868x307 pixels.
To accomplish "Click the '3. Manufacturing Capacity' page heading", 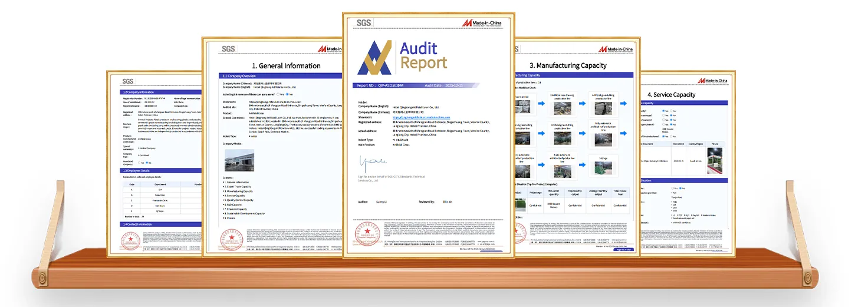I will (568, 65).
